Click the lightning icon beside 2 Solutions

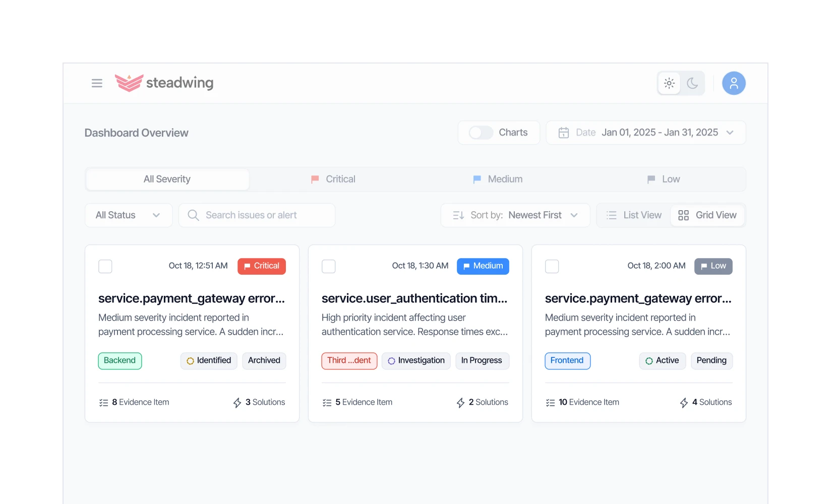460,403
